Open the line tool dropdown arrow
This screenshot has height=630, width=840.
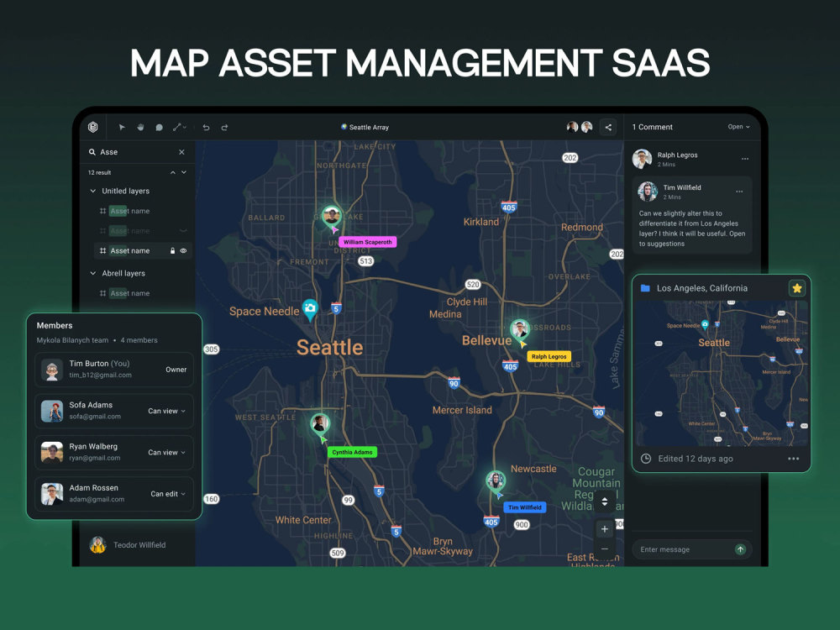[185, 127]
